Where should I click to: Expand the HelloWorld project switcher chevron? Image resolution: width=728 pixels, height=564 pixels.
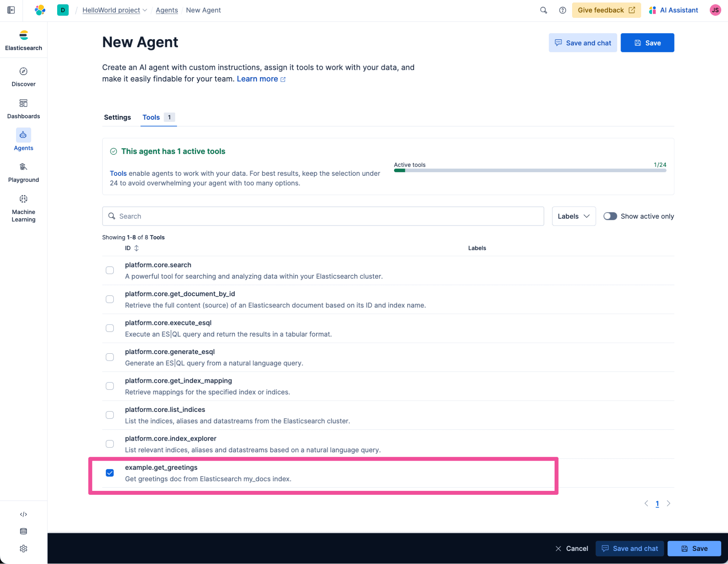tap(145, 10)
